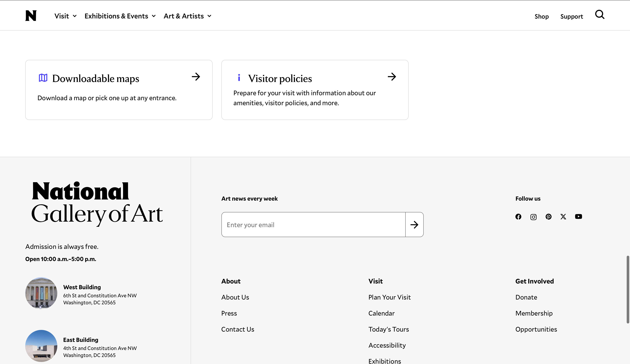Click the National Gallery N logo

31,15
